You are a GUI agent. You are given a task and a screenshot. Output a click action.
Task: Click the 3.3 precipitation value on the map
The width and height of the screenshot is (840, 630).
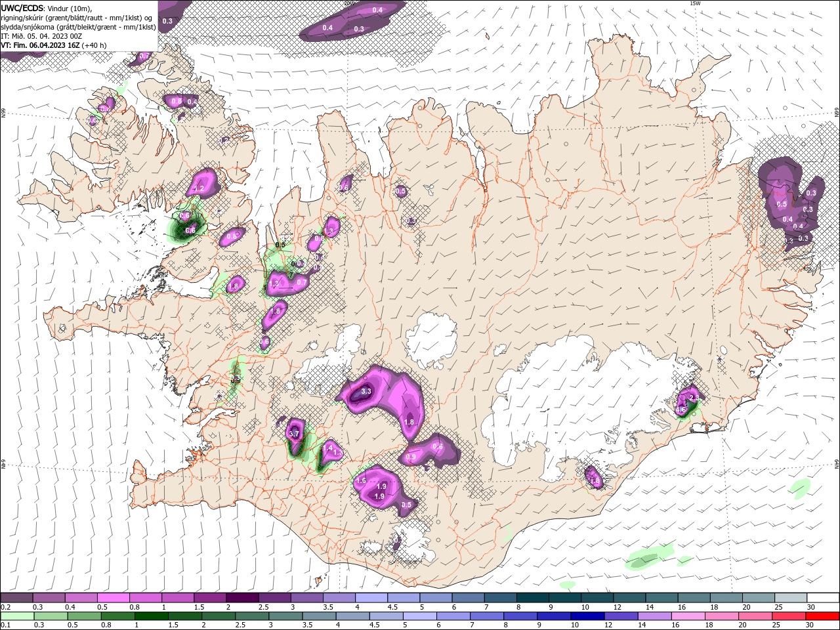(x=366, y=391)
